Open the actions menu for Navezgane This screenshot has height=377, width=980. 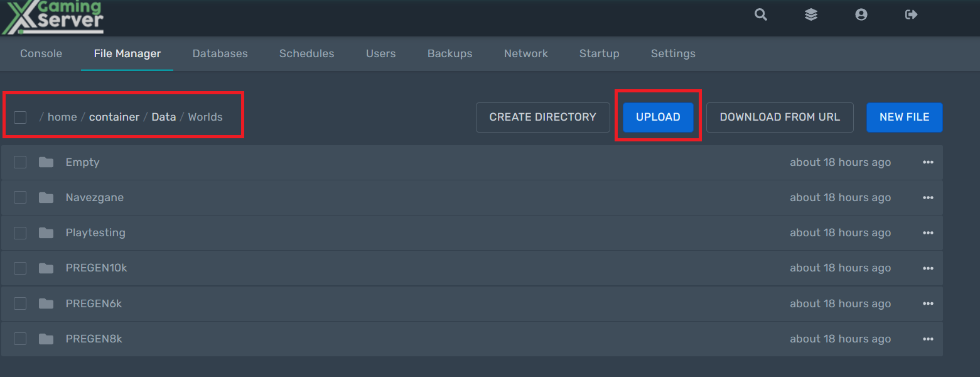coord(928,197)
